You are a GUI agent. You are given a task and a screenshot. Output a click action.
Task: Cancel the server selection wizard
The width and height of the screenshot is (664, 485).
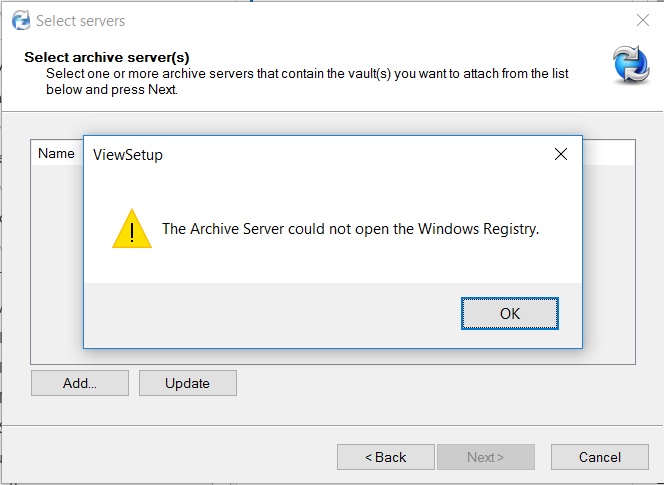click(600, 457)
